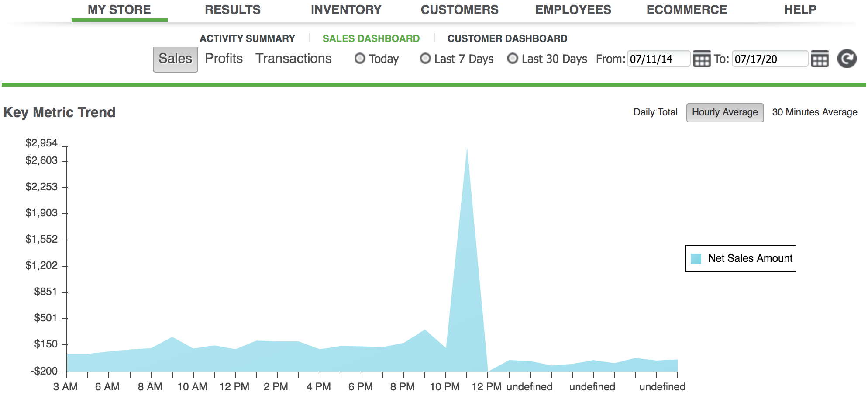
Task: Open the ECOMMERCE tab
Action: (687, 10)
